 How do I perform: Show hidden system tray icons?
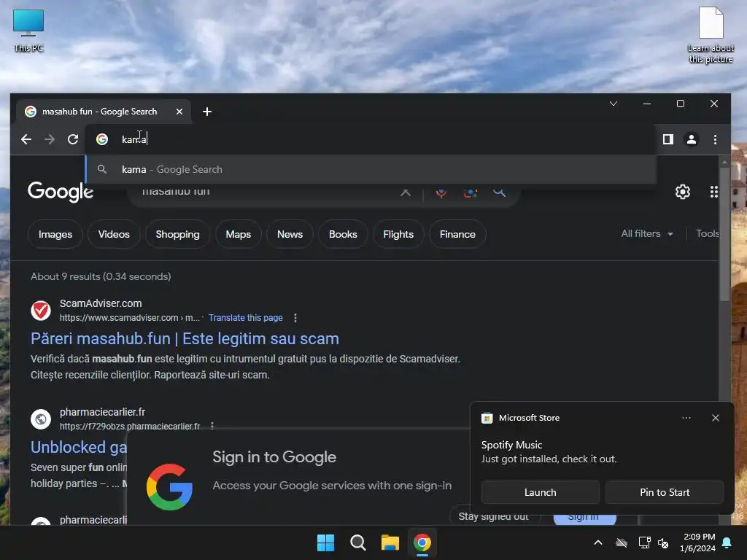598,542
